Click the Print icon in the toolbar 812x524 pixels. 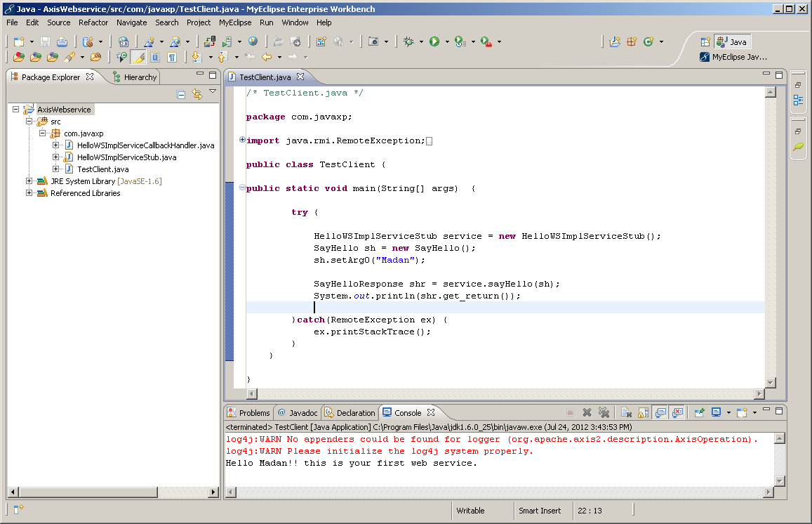62,42
